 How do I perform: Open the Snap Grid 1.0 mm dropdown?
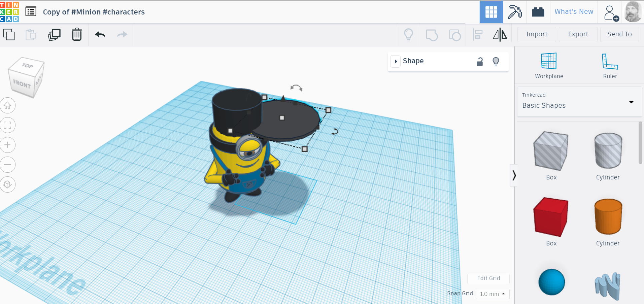tap(493, 294)
